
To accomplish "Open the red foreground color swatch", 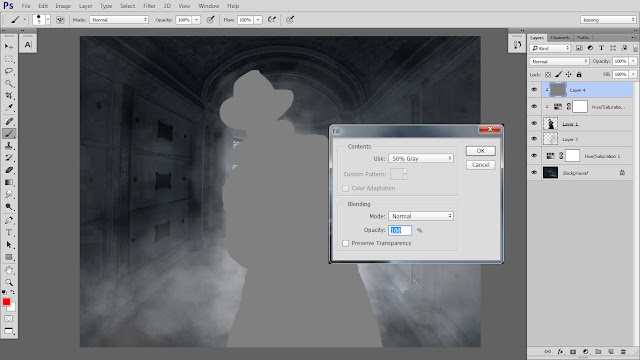I will tap(6, 302).
